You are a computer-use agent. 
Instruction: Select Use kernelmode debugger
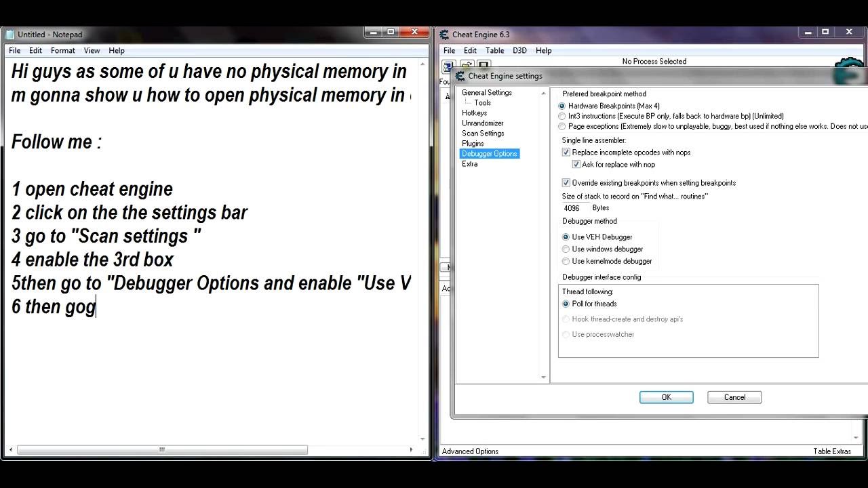click(566, 262)
